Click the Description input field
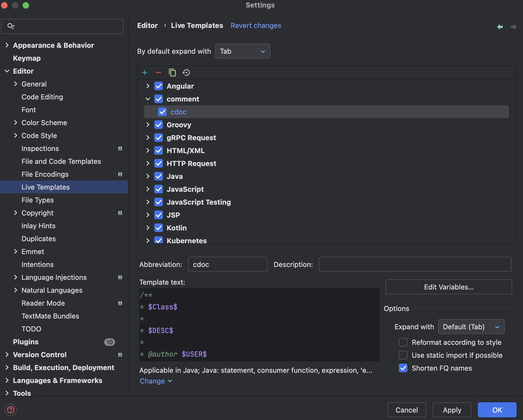The image size is (523, 420). pos(415,264)
